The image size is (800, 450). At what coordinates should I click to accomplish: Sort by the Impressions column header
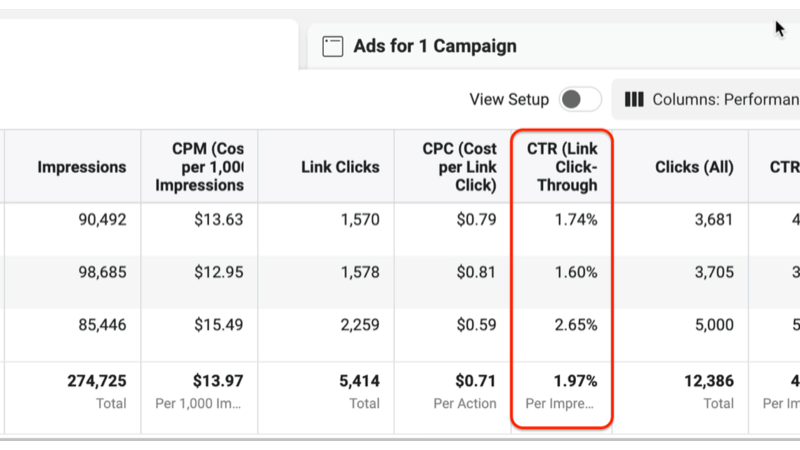tap(82, 167)
